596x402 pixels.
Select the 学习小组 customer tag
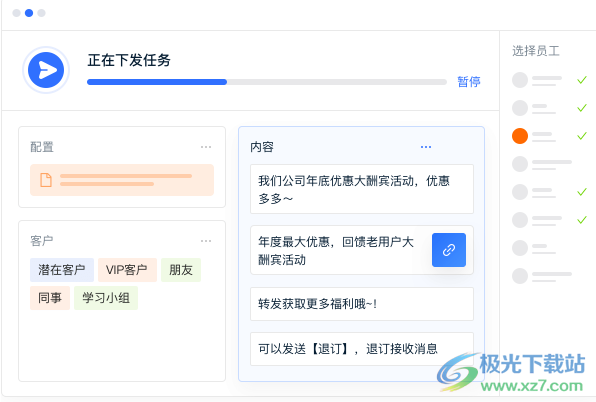(106, 298)
